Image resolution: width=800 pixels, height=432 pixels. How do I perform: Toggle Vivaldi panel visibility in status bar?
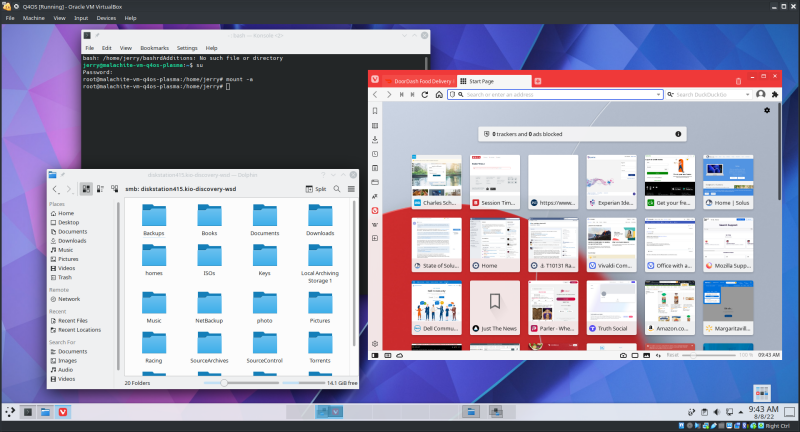coord(375,355)
